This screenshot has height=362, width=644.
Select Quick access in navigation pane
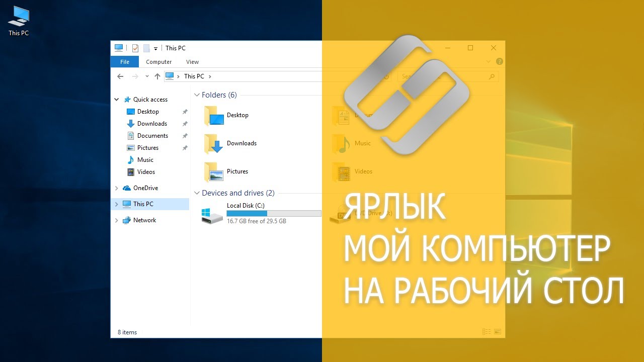(150, 100)
